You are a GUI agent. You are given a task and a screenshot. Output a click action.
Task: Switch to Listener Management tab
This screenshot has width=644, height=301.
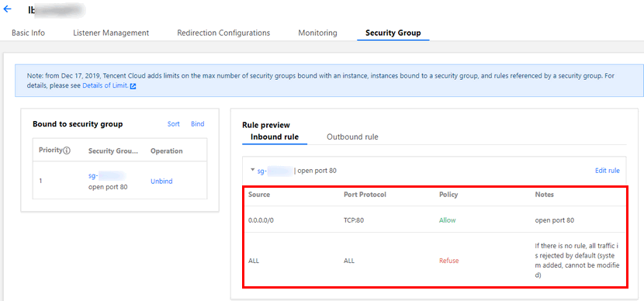click(x=111, y=33)
